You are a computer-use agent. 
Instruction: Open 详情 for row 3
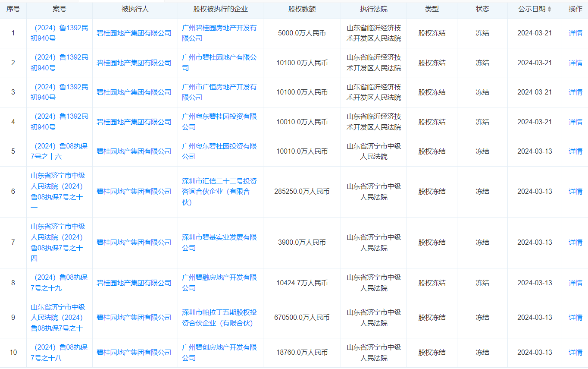click(575, 92)
